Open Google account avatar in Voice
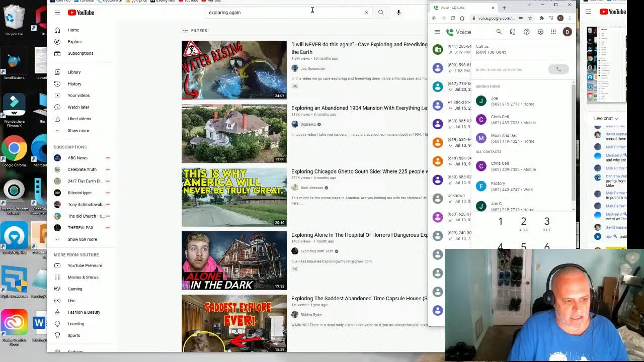The height and width of the screenshot is (362, 644). click(x=567, y=32)
